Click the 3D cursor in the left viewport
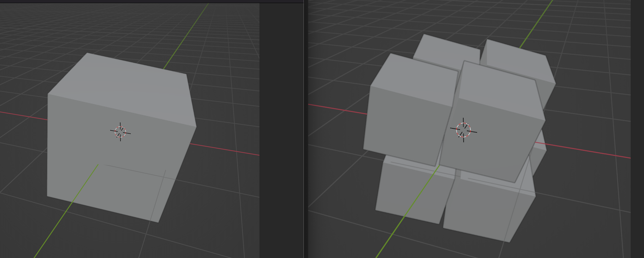Viewport: 644px width, 258px height. point(120,132)
